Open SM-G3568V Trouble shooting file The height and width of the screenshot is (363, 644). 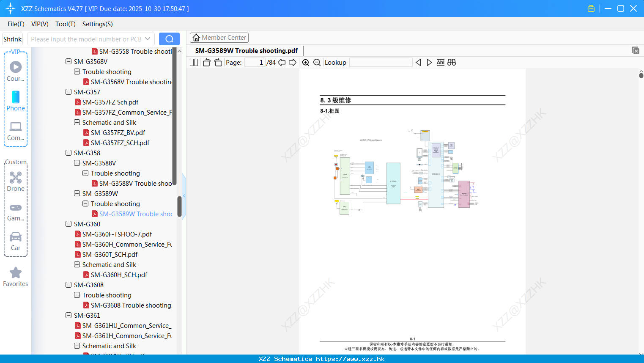pyautogui.click(x=127, y=82)
